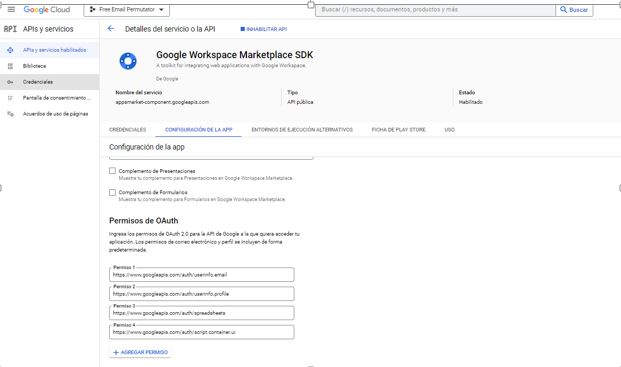Switch to FICHA DE PLAY STORE tab
This screenshot has height=367, width=621.
[x=398, y=129]
